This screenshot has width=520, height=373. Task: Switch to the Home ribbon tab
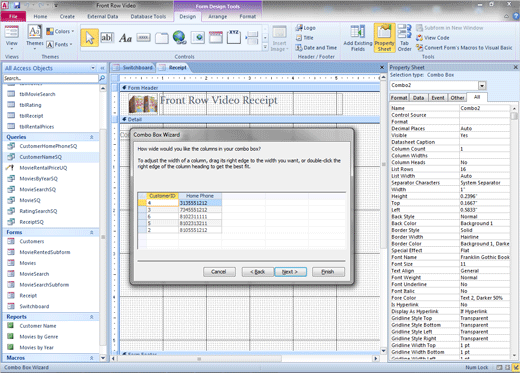point(40,16)
